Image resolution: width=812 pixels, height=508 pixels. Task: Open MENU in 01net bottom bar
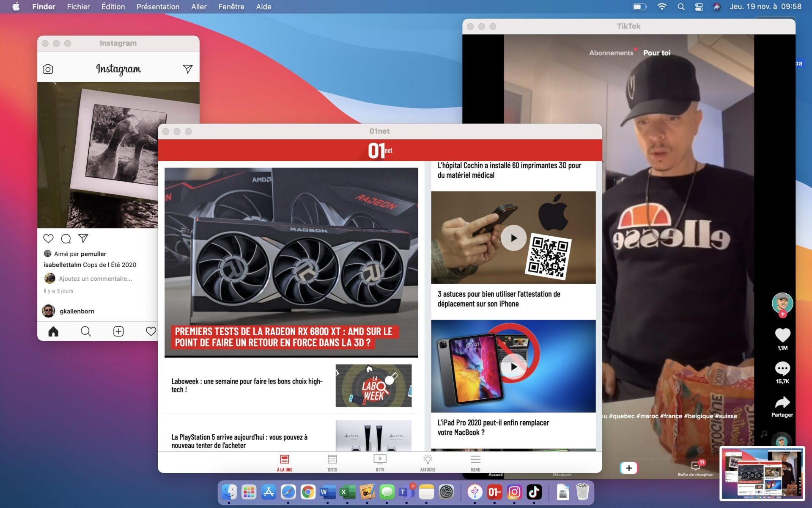coord(475,463)
